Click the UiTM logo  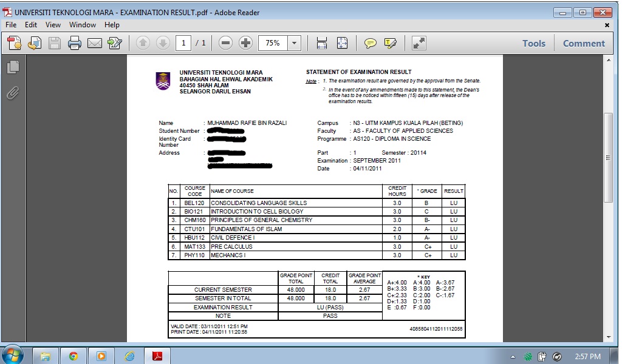coord(163,81)
